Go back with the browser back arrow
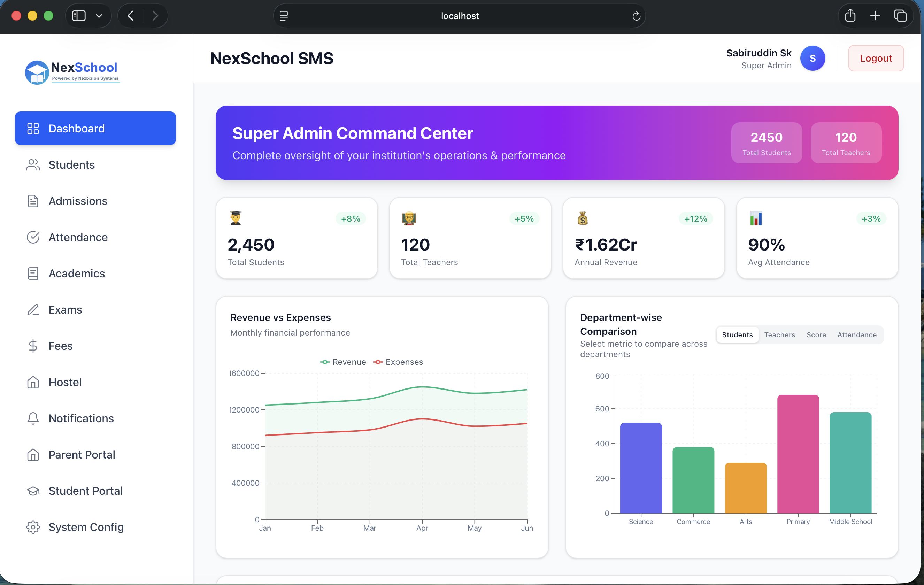 pos(130,16)
